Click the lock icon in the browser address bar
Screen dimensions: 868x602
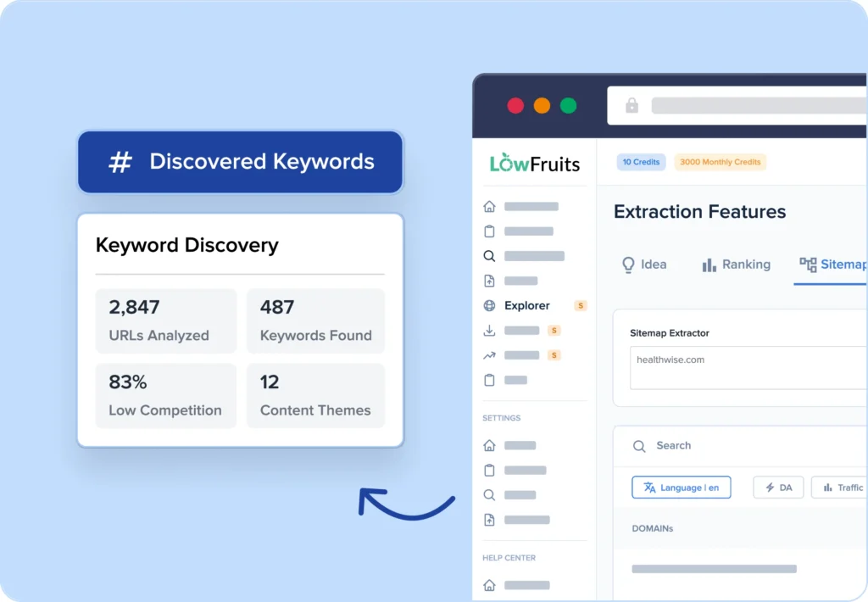[631, 105]
